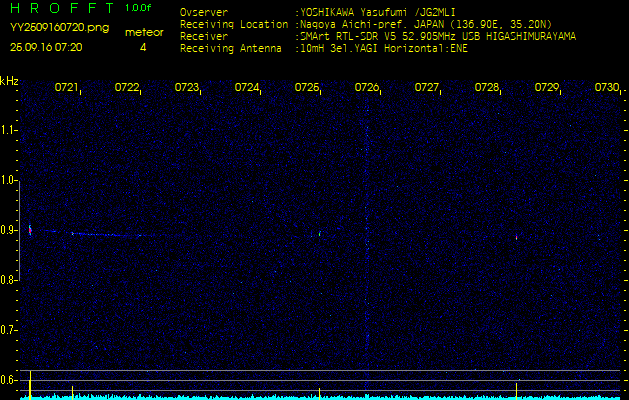Click the 'Receiver' field label

[x=204, y=37]
